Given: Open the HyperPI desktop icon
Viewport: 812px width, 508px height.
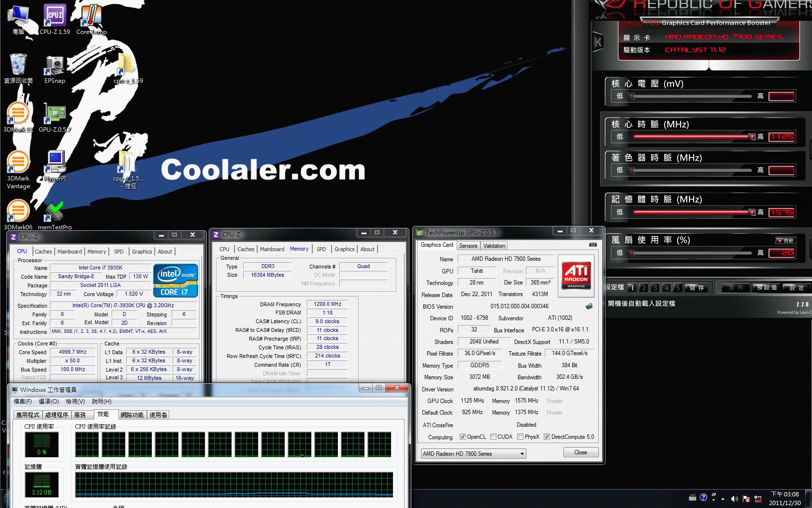Looking at the screenshot, I should [x=55, y=166].
